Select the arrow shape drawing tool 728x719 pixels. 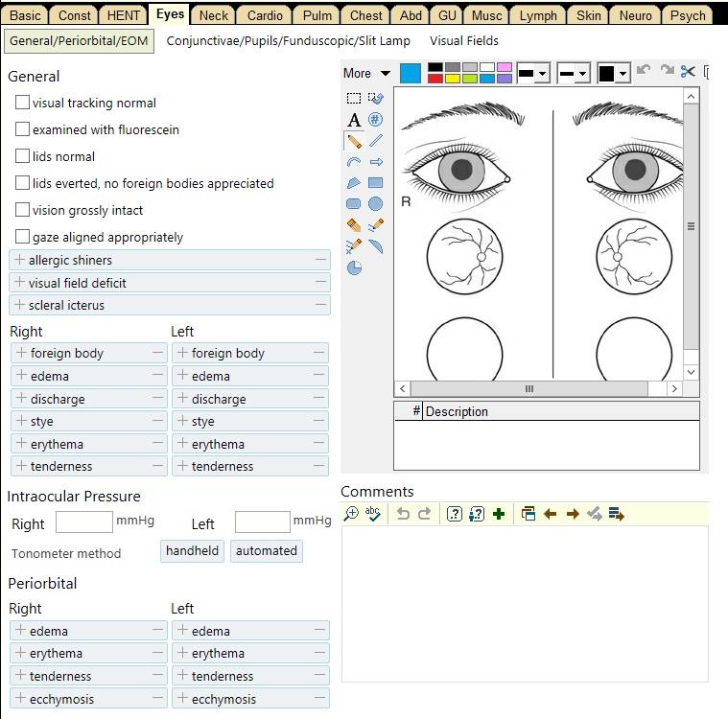click(x=376, y=162)
